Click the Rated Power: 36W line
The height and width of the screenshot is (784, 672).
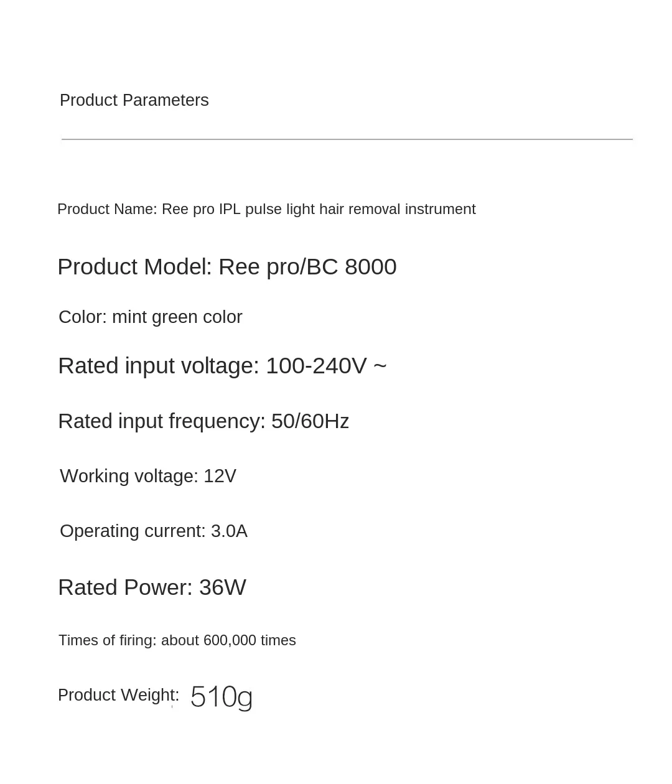152,587
